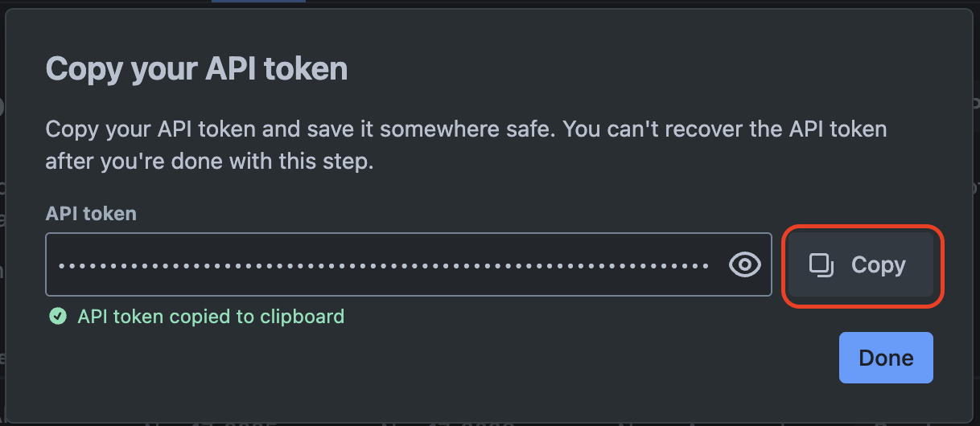Click the eye icon to reveal token
The image size is (980, 426).
[x=744, y=264]
